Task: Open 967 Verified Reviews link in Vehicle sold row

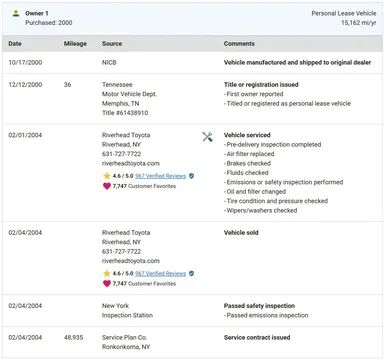Action: coord(160,274)
